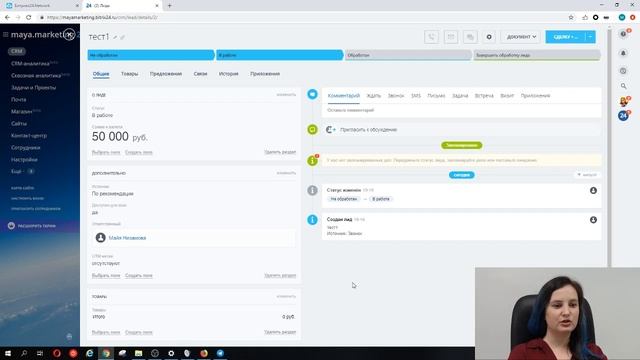The height and width of the screenshot is (360, 640).
Task: Open the Визит timeline tab
Action: tap(507, 96)
